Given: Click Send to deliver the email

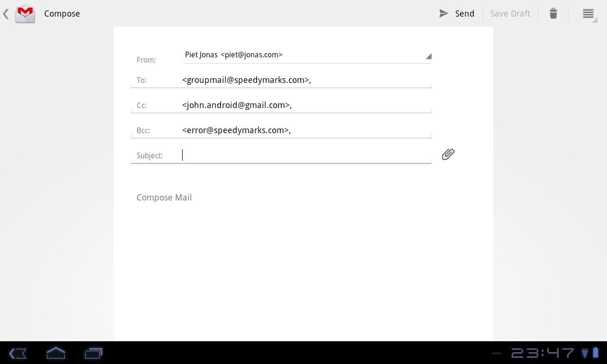Looking at the screenshot, I should pos(464,13).
